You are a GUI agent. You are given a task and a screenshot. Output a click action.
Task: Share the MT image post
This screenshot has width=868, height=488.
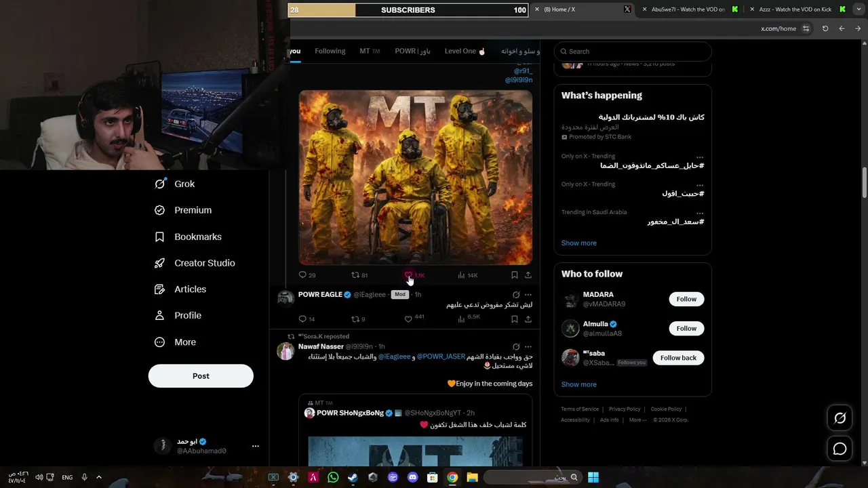528,275
